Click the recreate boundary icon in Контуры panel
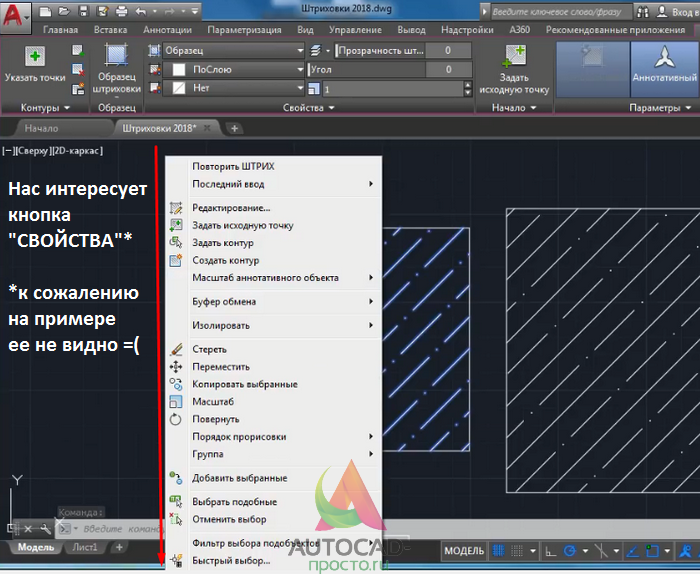Image resolution: width=700 pixels, height=574 pixels. pos(78,89)
